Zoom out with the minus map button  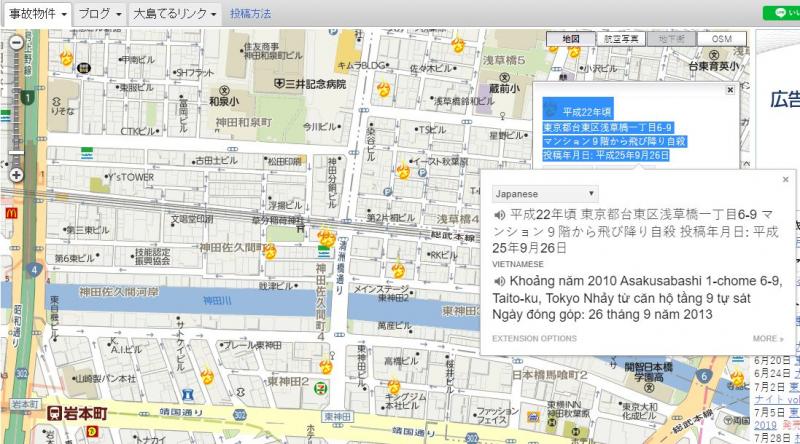pyautogui.click(x=17, y=43)
